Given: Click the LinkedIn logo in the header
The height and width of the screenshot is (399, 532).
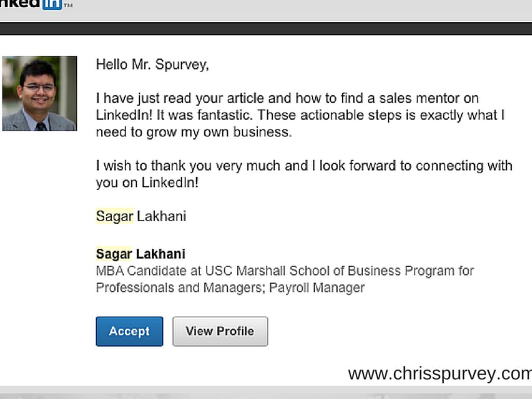Looking at the screenshot, I should click(x=31, y=4).
